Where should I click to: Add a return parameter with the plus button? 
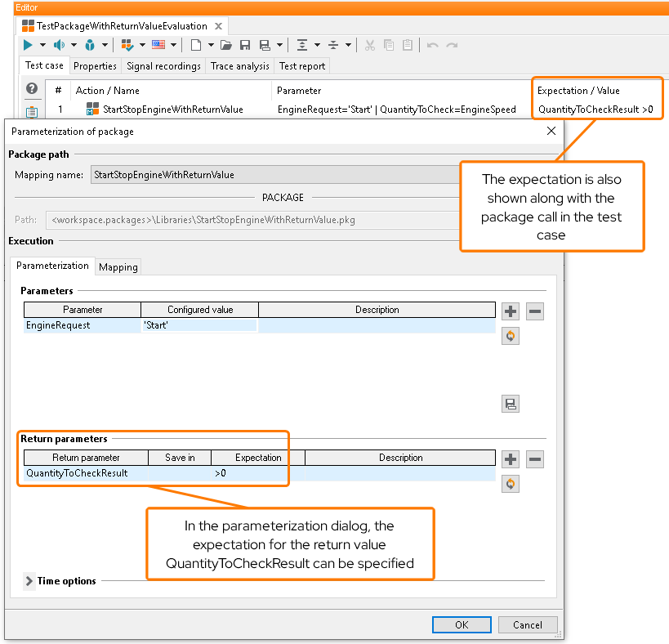(511, 459)
